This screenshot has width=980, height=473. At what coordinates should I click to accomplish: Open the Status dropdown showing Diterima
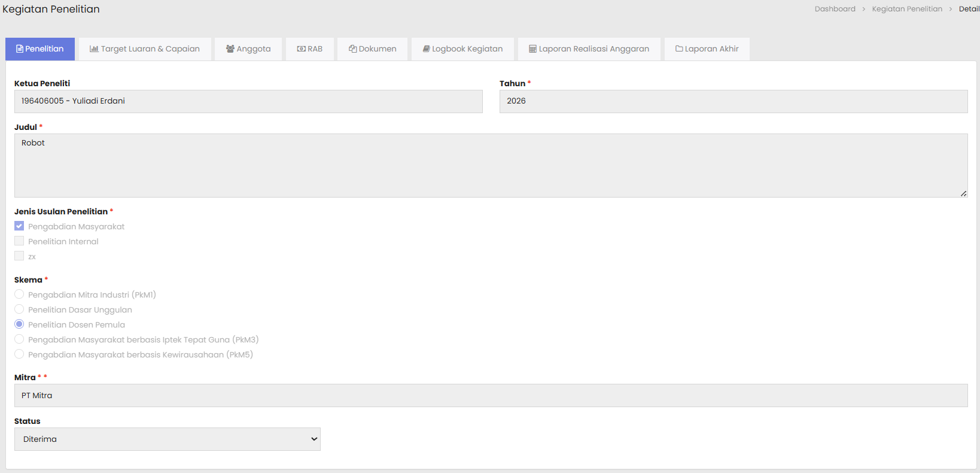pyautogui.click(x=168, y=439)
